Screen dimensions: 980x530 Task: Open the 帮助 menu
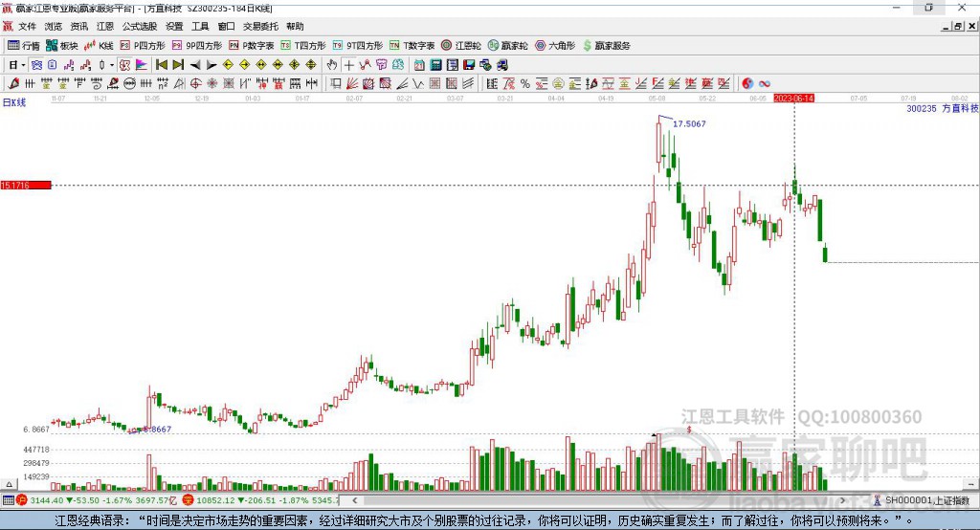pos(295,26)
